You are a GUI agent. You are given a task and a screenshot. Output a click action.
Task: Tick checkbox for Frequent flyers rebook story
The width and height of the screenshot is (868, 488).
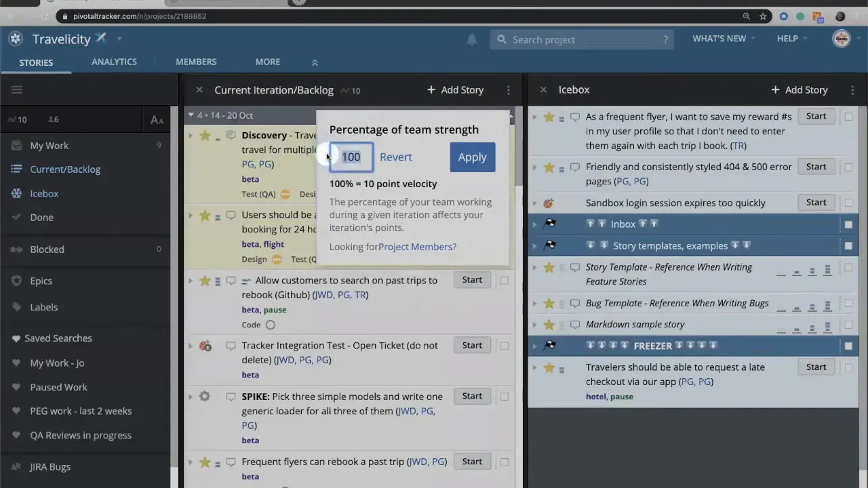(504, 462)
